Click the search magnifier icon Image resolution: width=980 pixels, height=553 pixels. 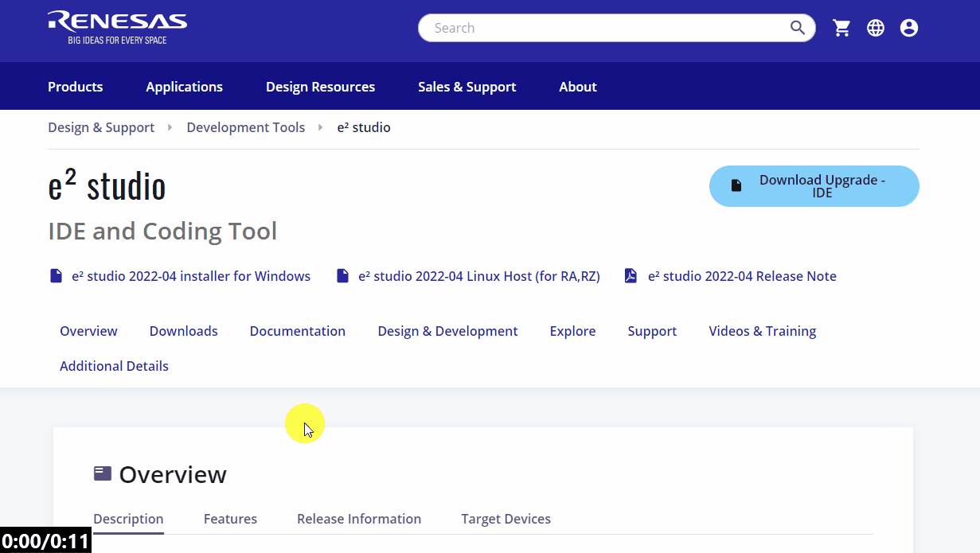point(797,27)
